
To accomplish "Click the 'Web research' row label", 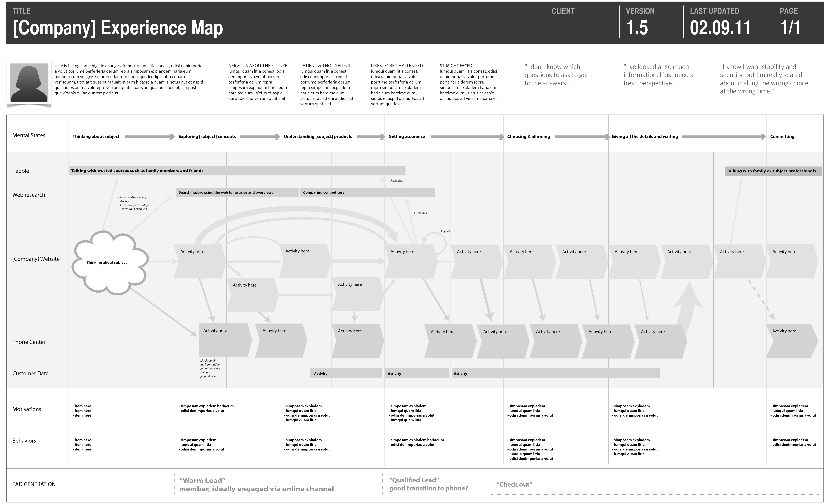I will tap(29, 195).
